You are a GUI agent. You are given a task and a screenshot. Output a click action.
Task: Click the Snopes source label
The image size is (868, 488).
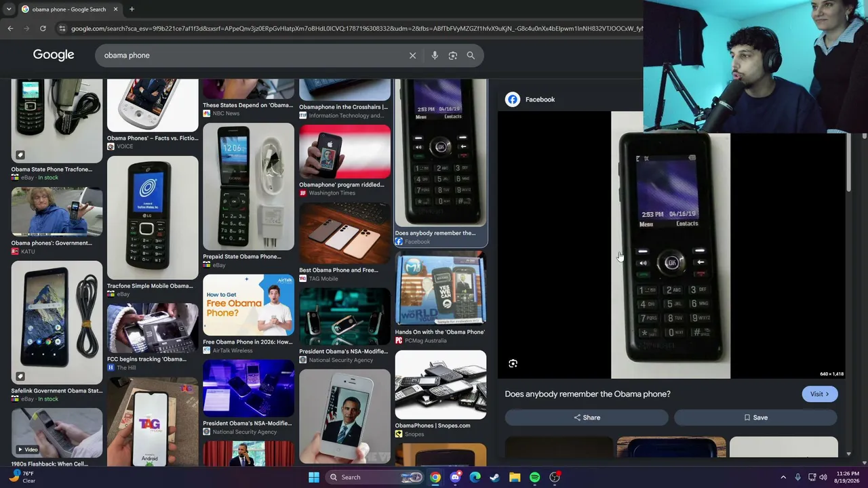(x=414, y=434)
